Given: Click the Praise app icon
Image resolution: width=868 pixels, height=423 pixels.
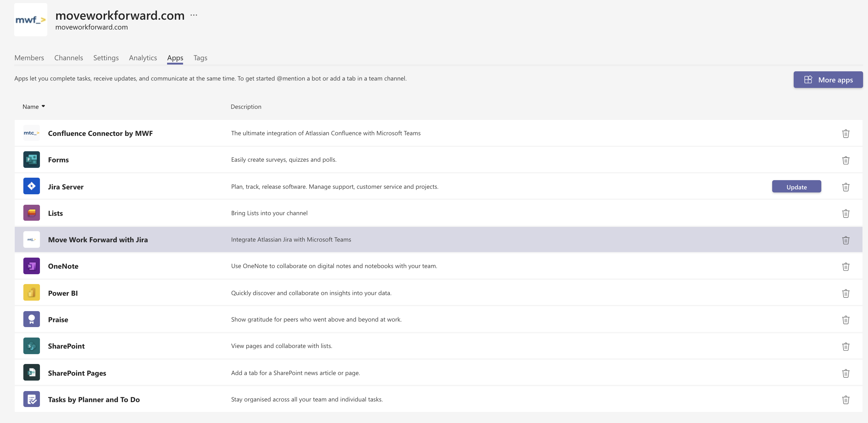Looking at the screenshot, I should pyautogui.click(x=31, y=319).
